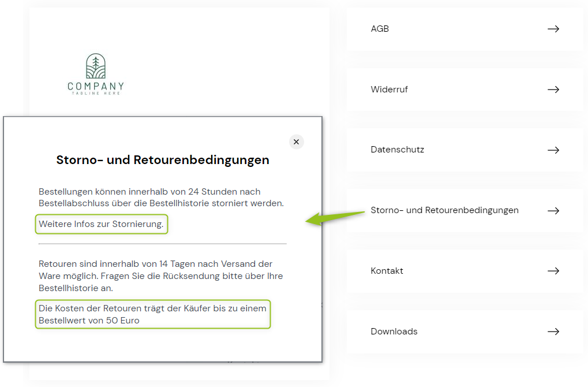Viewport: 588px width, 387px height.
Task: Close the Storno- und Retourenbedingungen popup
Action: coord(296,142)
